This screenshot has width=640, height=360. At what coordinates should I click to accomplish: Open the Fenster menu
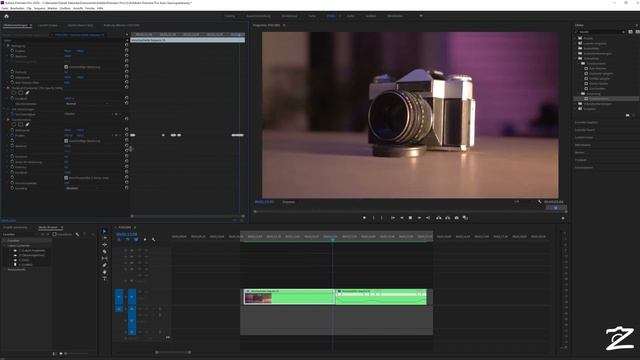click(x=89, y=8)
